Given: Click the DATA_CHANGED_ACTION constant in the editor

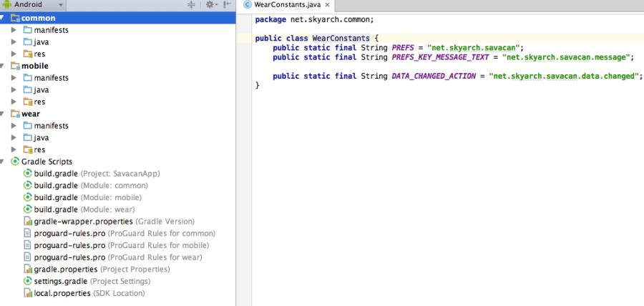Looking at the screenshot, I should 434,76.
